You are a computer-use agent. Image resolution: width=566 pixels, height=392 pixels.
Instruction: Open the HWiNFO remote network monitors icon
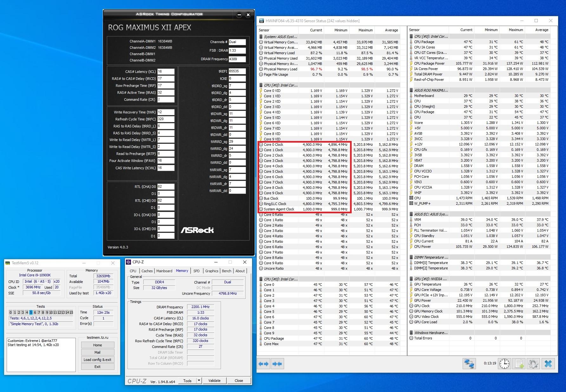469,363
